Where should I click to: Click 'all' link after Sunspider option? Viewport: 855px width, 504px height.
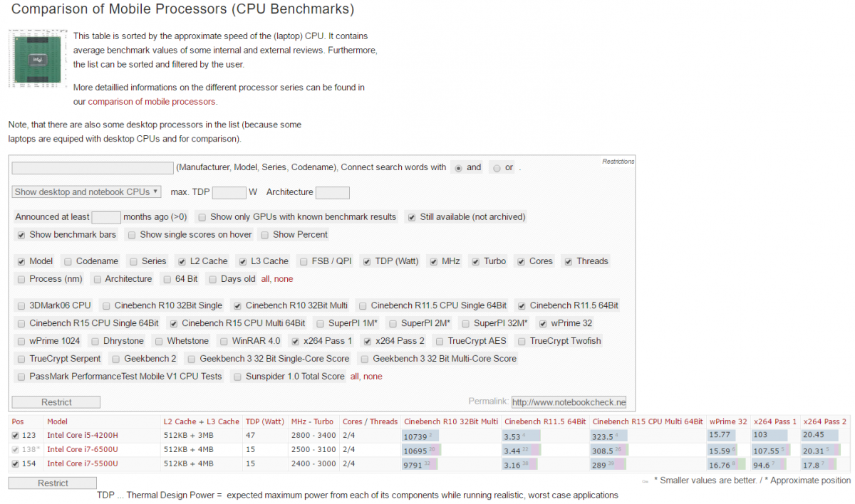click(355, 377)
